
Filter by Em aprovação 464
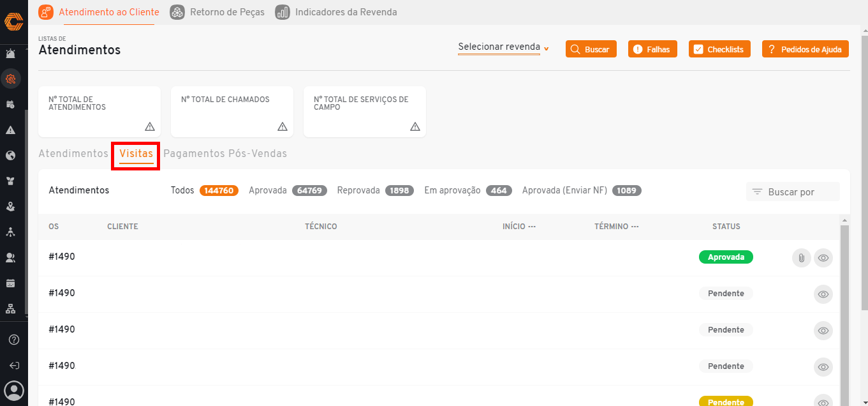[x=469, y=190]
